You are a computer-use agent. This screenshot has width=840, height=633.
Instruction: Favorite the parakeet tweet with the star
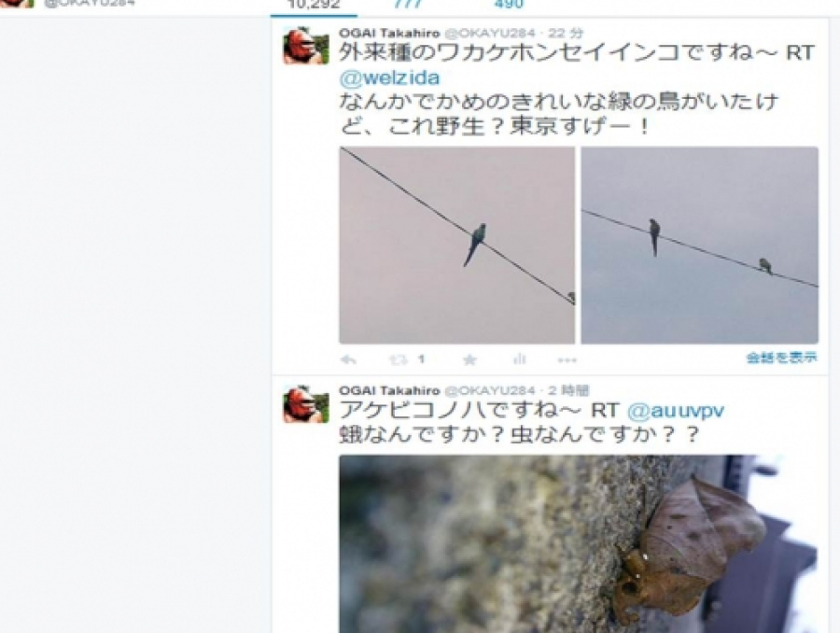(469, 359)
